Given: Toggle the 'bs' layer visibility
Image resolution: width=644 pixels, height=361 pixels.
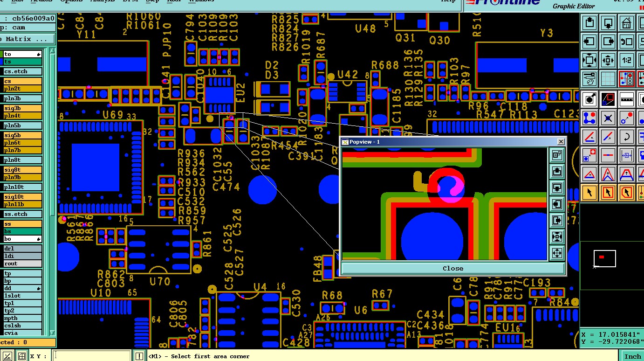Looking at the screenshot, I should [22, 231].
